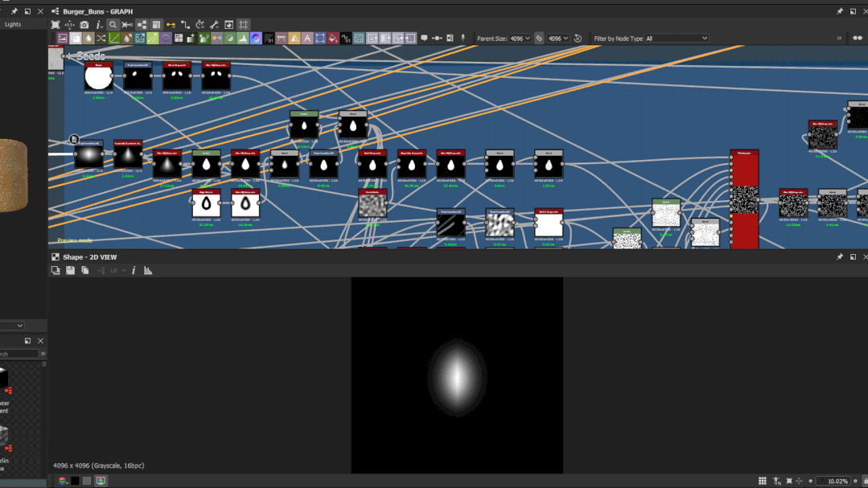This screenshot has width=868, height=488.
Task: Click 2D view first toolbar icon
Action: coord(56,271)
